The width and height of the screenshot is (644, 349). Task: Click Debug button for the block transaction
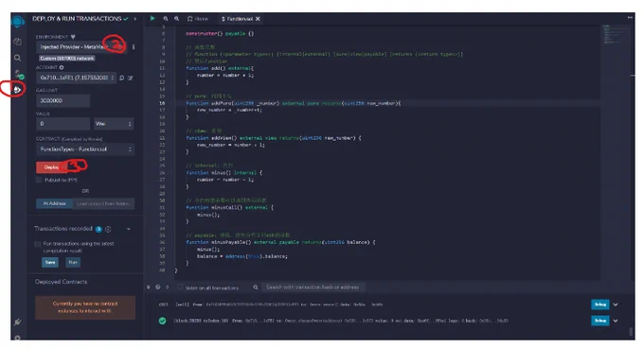(x=600, y=321)
